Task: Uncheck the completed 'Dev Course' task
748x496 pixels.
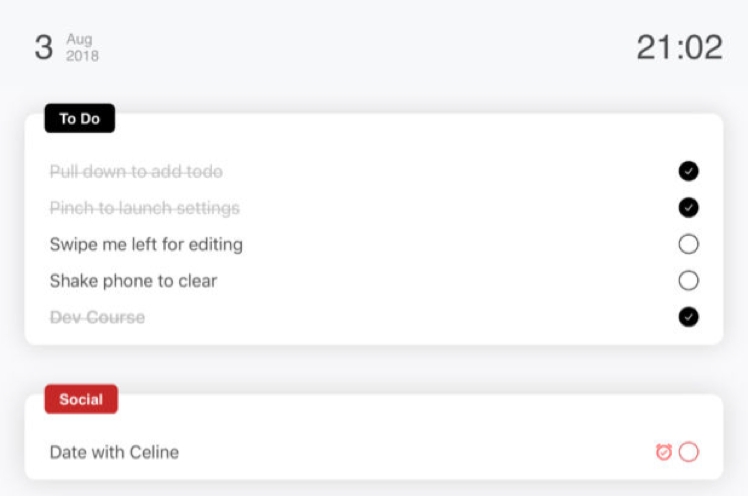Action: 688,317
